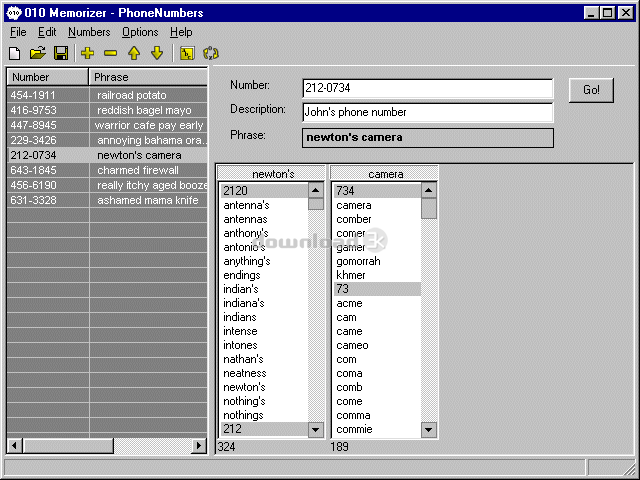Open the File menu
The height and width of the screenshot is (480, 640).
18,32
